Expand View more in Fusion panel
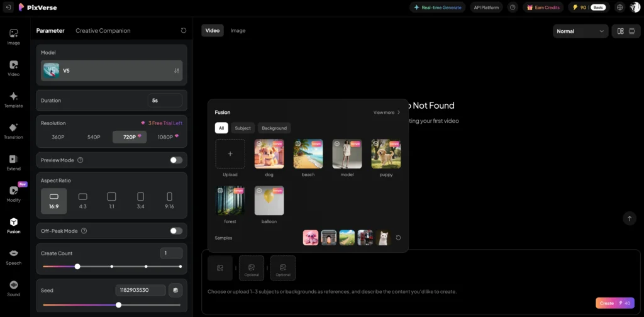The image size is (644, 317). tap(387, 112)
